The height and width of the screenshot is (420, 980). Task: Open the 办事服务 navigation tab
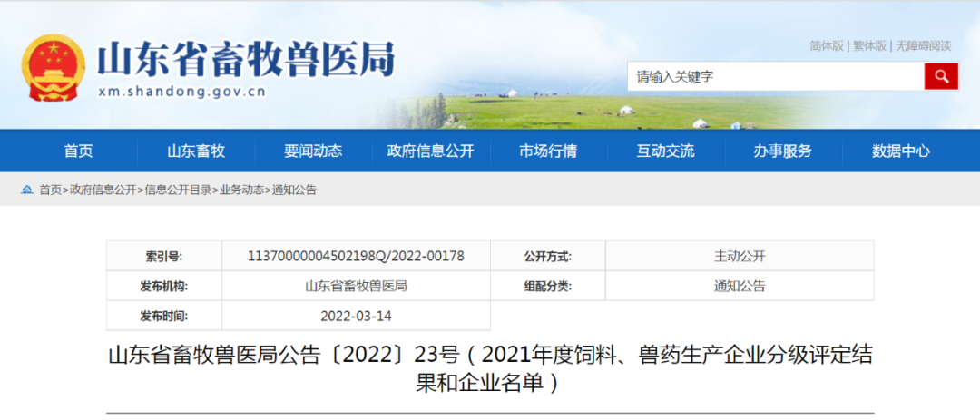(x=783, y=151)
